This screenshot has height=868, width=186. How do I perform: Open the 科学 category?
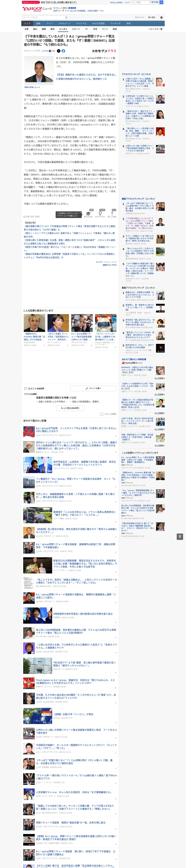tap(95, 29)
